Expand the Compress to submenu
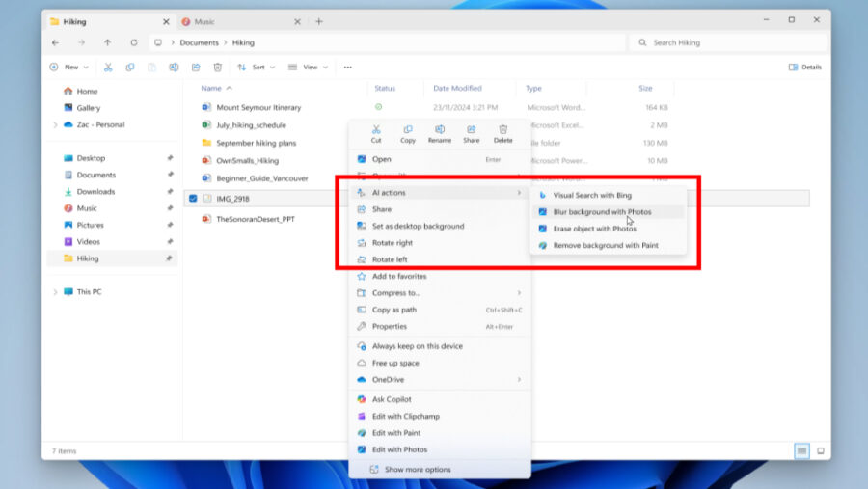Image resolution: width=868 pixels, height=489 pixels. click(440, 292)
